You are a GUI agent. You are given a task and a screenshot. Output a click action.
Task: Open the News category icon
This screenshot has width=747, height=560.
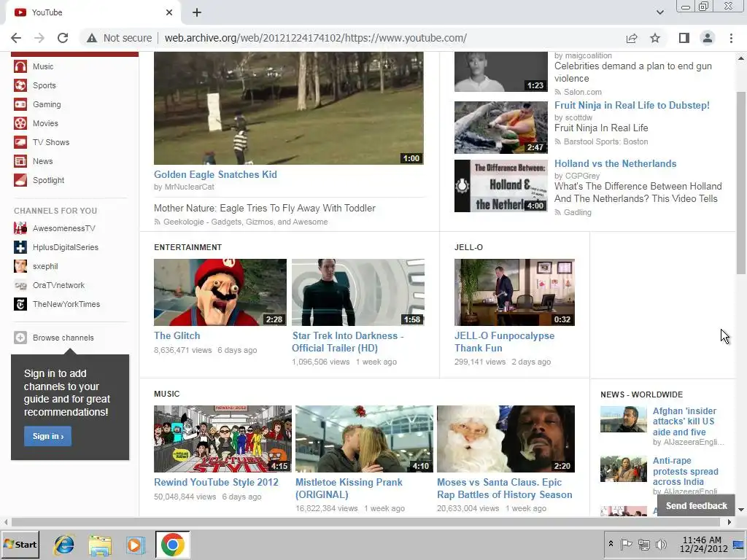20,161
